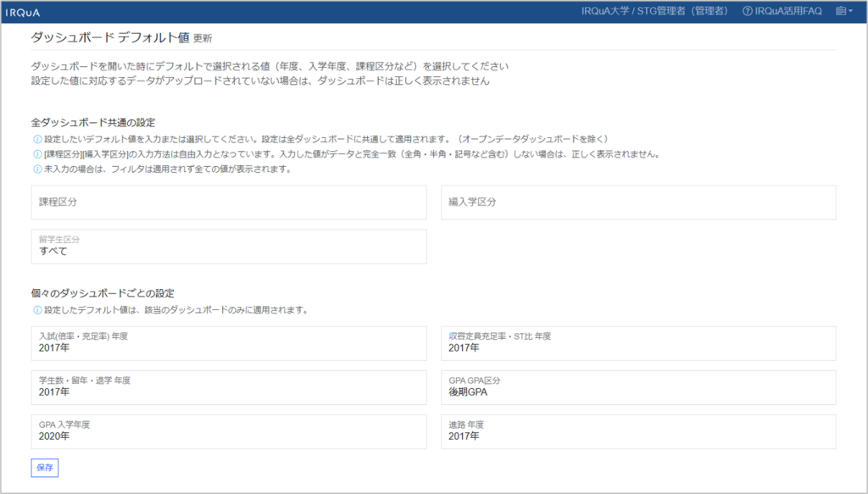Open the 留学生区分 dropdown
The width and height of the screenshot is (868, 494).
click(x=228, y=247)
